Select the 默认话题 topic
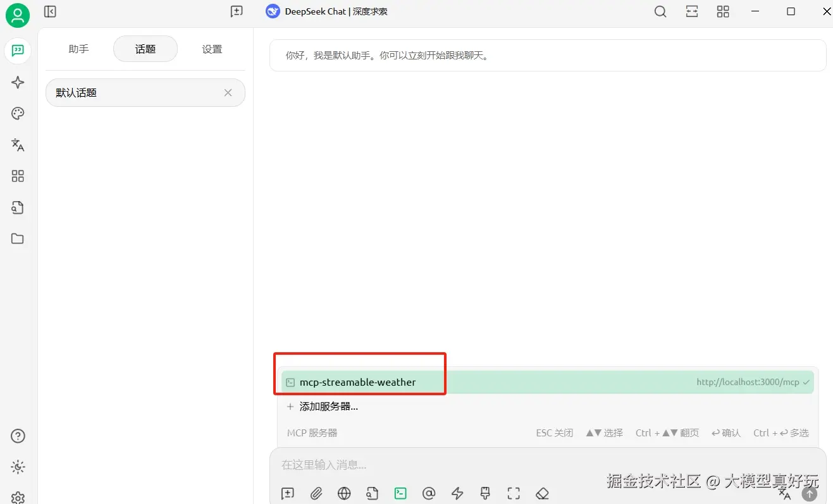833x504 pixels. pos(145,92)
